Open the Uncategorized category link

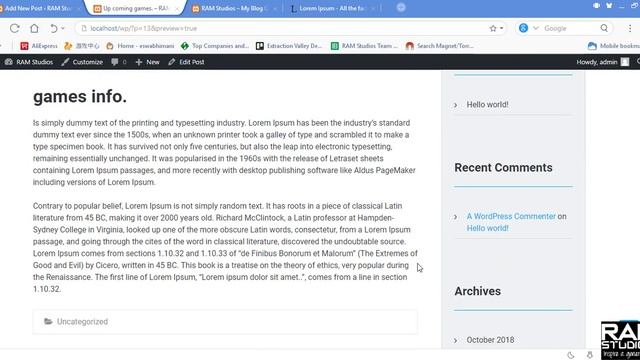click(82, 322)
